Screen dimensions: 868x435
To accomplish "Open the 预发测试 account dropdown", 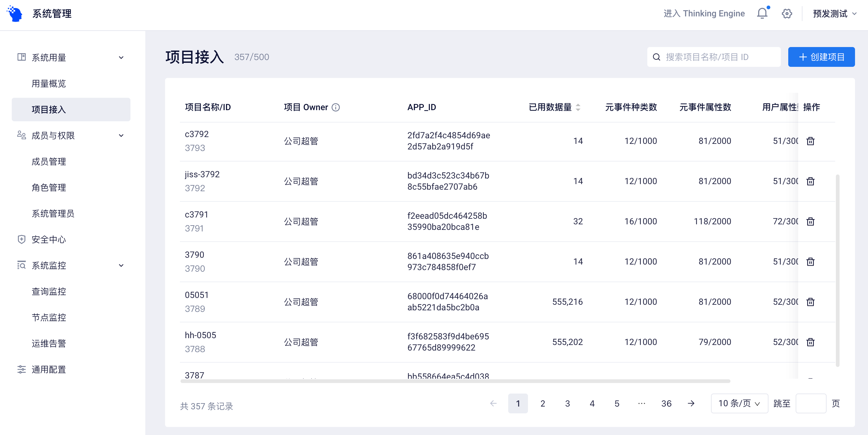I will 834,14.
